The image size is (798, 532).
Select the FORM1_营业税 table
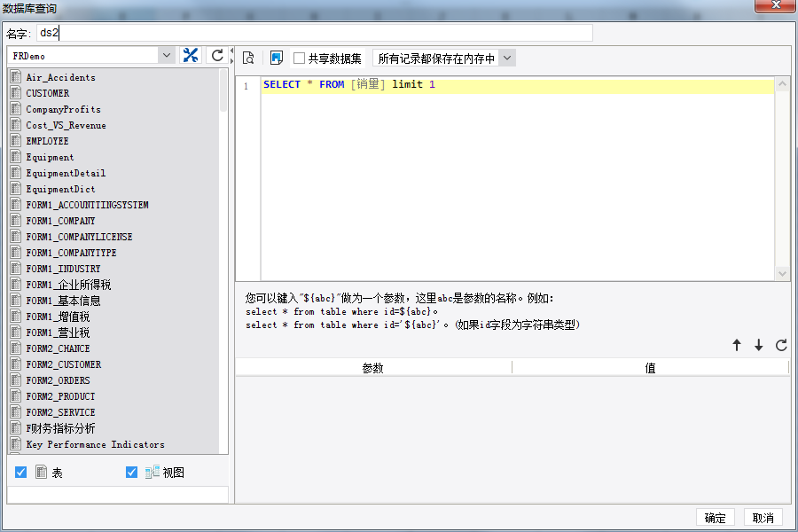point(58,332)
